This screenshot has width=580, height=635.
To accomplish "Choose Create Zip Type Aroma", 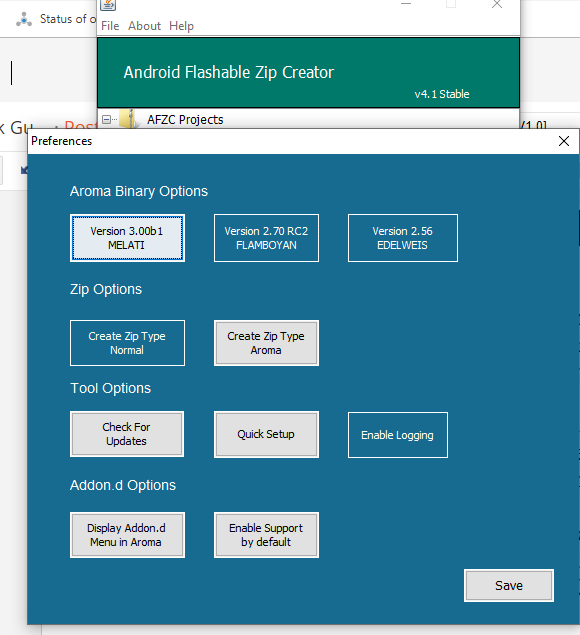I will (266, 343).
